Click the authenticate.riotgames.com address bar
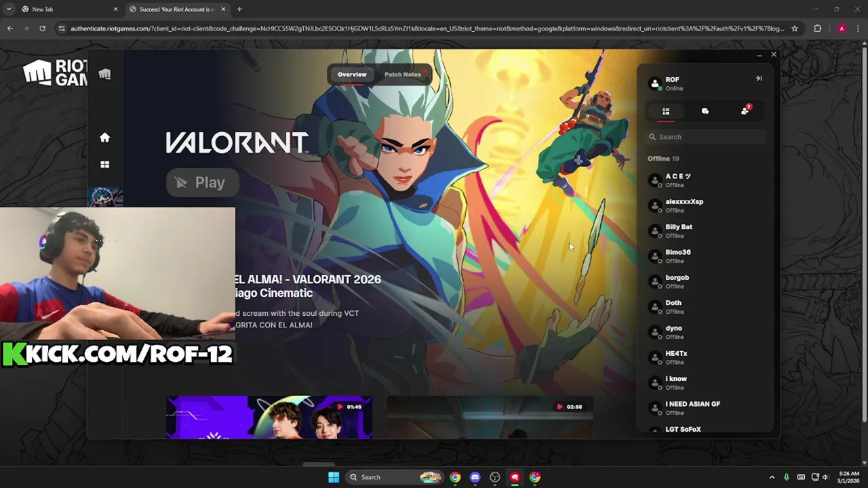Image resolution: width=868 pixels, height=488 pixels. (x=427, y=28)
